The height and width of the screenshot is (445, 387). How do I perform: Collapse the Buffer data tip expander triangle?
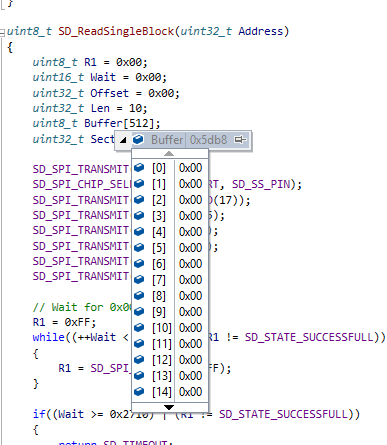point(123,140)
